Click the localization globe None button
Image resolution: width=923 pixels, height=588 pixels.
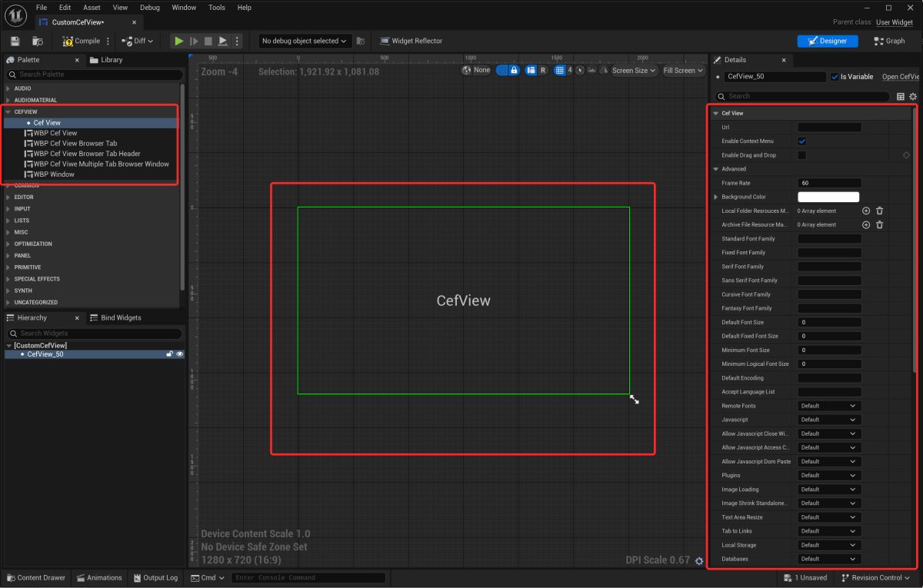[476, 70]
